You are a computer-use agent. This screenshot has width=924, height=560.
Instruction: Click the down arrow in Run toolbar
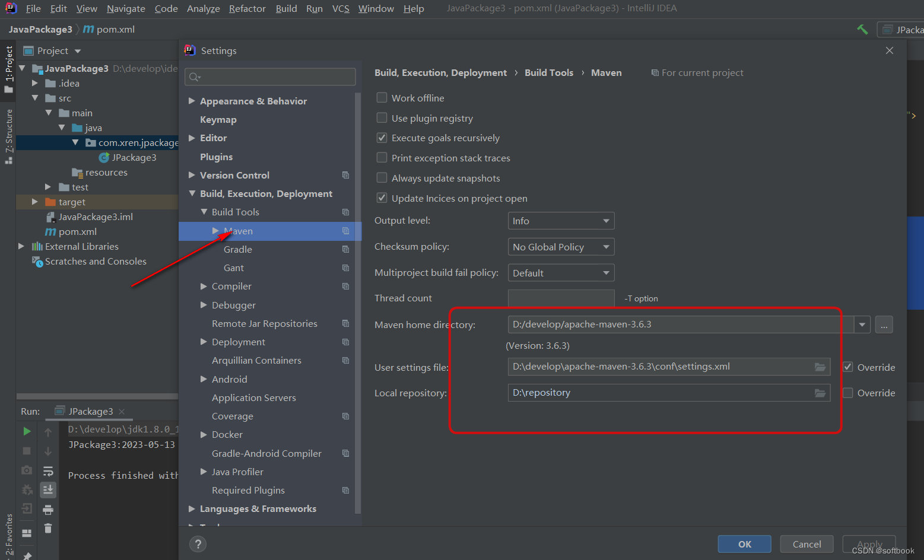pyautogui.click(x=48, y=451)
